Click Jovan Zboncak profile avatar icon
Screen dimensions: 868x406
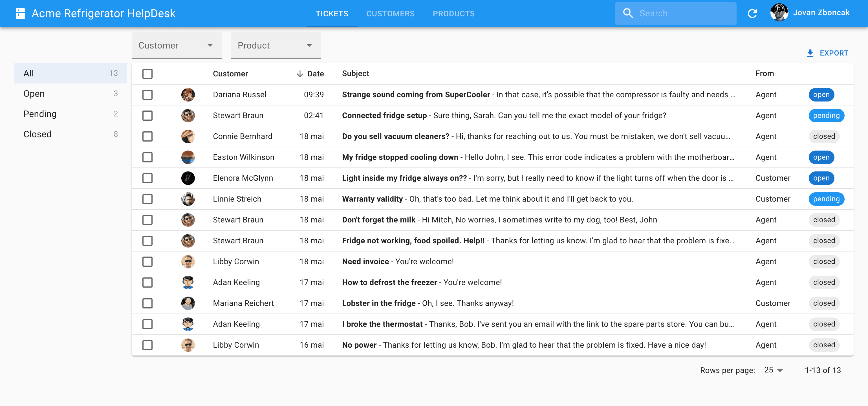(779, 13)
